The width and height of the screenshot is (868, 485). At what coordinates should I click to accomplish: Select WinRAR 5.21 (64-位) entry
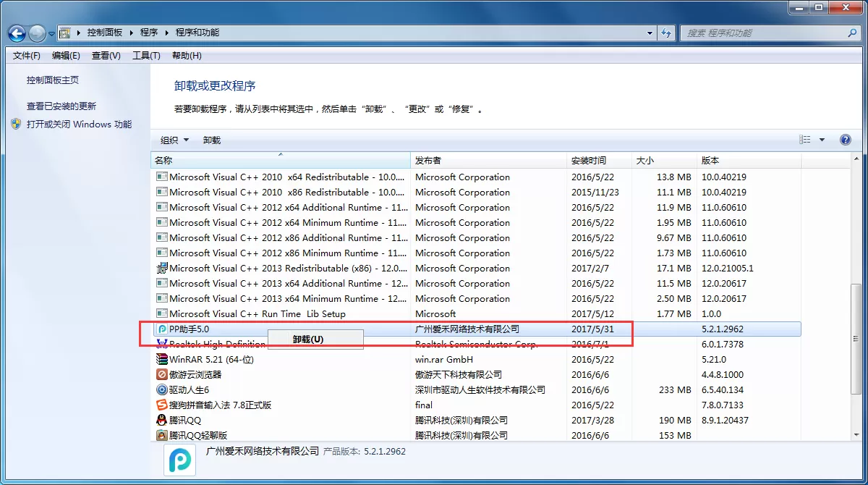211,359
